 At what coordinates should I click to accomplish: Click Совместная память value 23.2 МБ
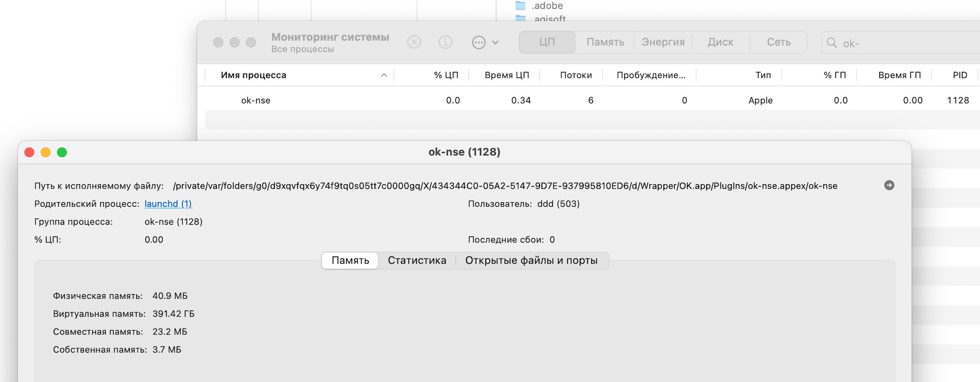pos(170,332)
